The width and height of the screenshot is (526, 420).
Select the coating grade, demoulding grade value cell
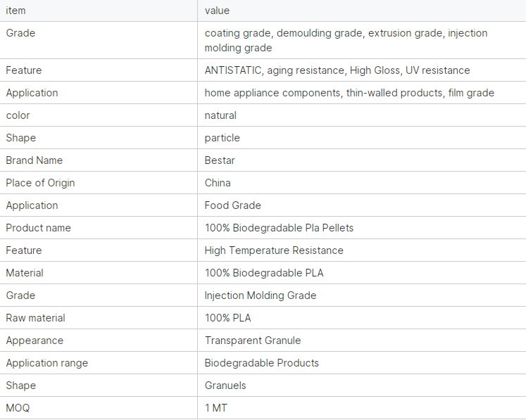346,40
